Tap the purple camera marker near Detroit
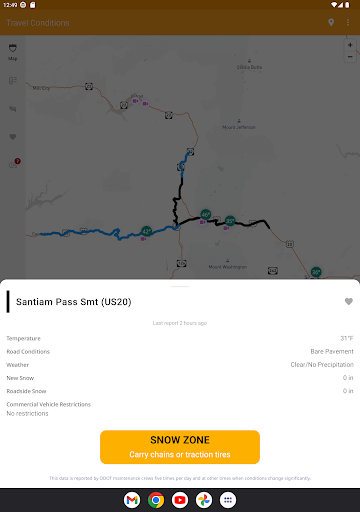The height and width of the screenshot is (512, 360). pos(135,101)
